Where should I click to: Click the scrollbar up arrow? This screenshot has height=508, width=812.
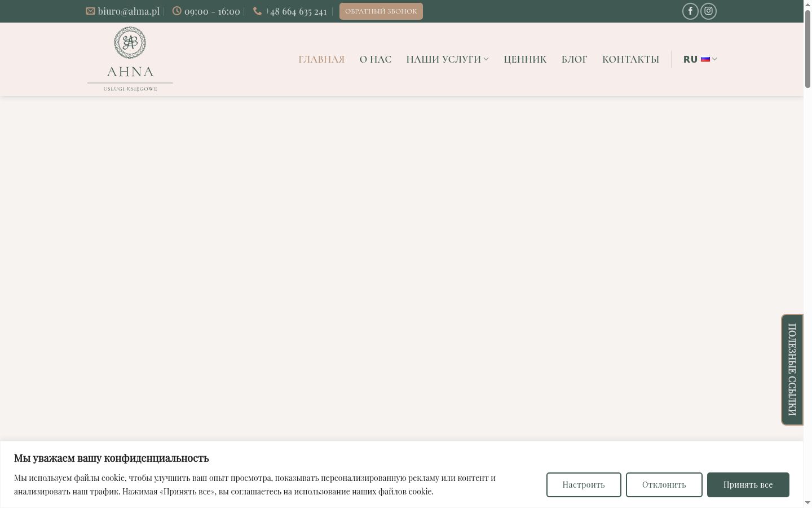(807, 4)
